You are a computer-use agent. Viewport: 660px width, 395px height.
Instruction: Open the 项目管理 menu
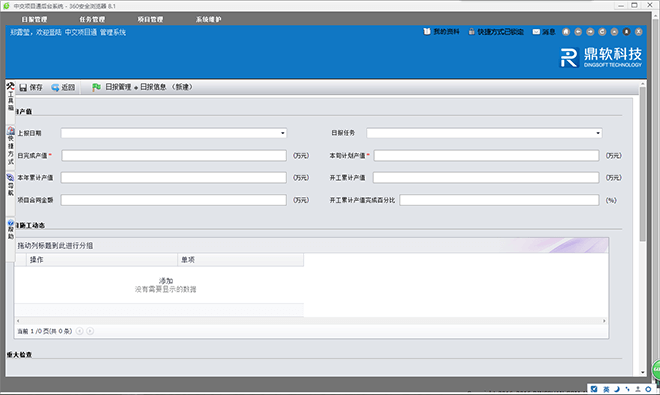tap(150, 19)
